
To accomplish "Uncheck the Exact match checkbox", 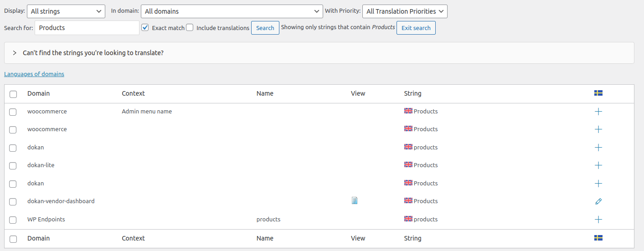I will (x=145, y=28).
